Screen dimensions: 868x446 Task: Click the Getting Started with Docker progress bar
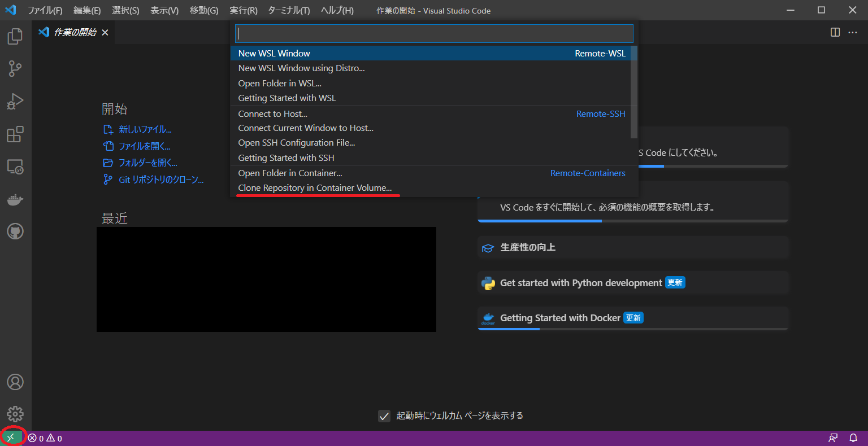pyautogui.click(x=509, y=328)
